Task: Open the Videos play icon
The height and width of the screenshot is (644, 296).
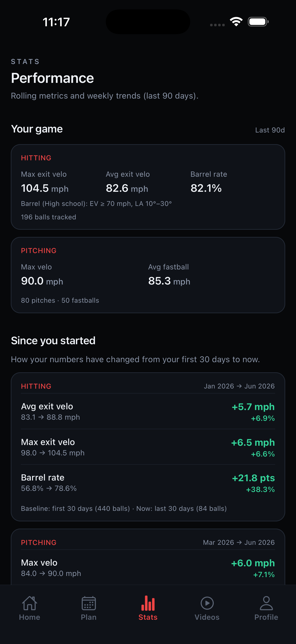Action: tap(207, 603)
